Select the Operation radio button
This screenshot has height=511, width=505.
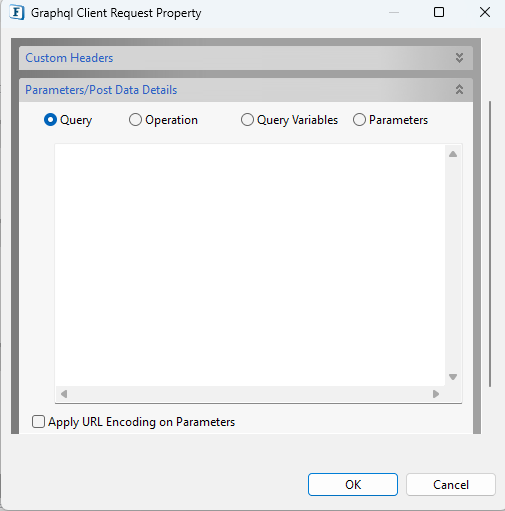point(135,120)
